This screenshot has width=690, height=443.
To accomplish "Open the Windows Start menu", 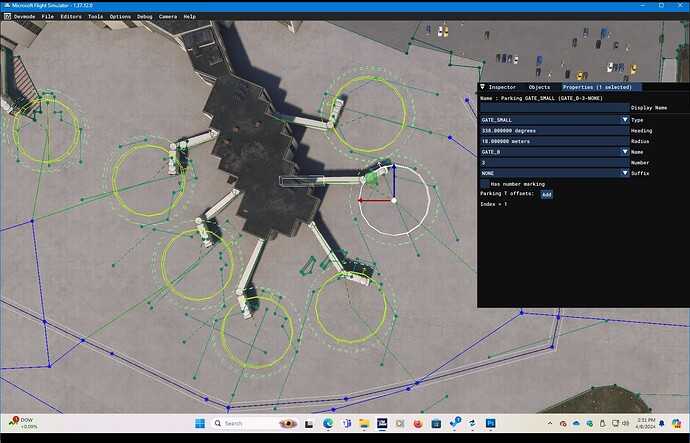I will [x=200, y=423].
